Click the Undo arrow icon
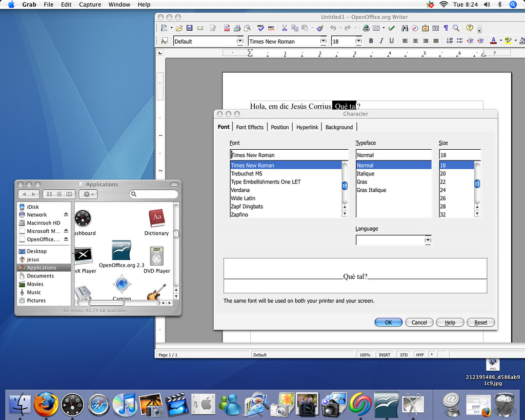This screenshot has width=525, height=420. [x=333, y=28]
